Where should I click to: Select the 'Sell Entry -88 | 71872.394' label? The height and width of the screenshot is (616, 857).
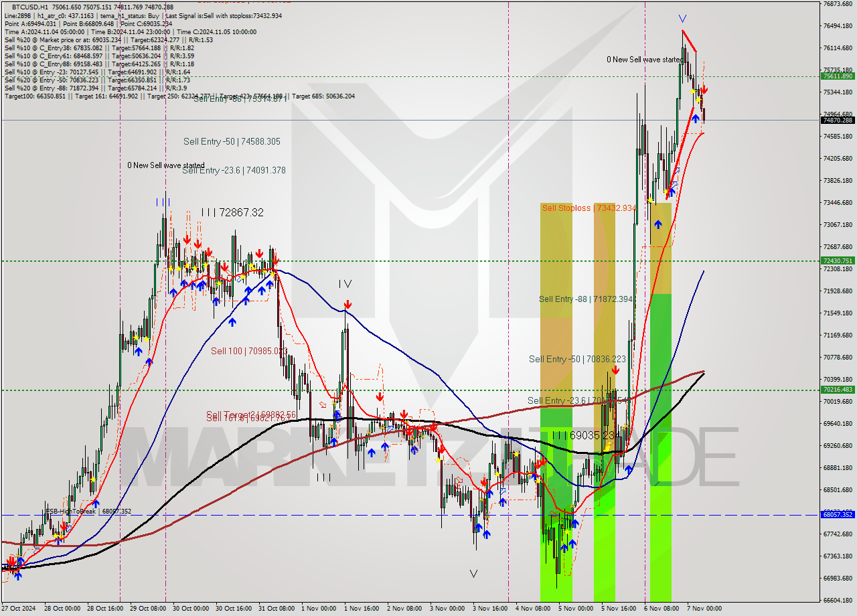[586, 299]
